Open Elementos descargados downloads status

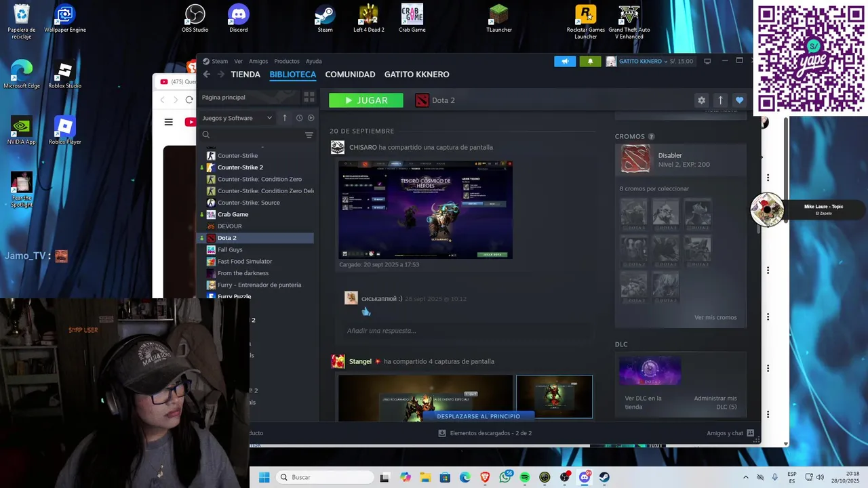click(484, 433)
